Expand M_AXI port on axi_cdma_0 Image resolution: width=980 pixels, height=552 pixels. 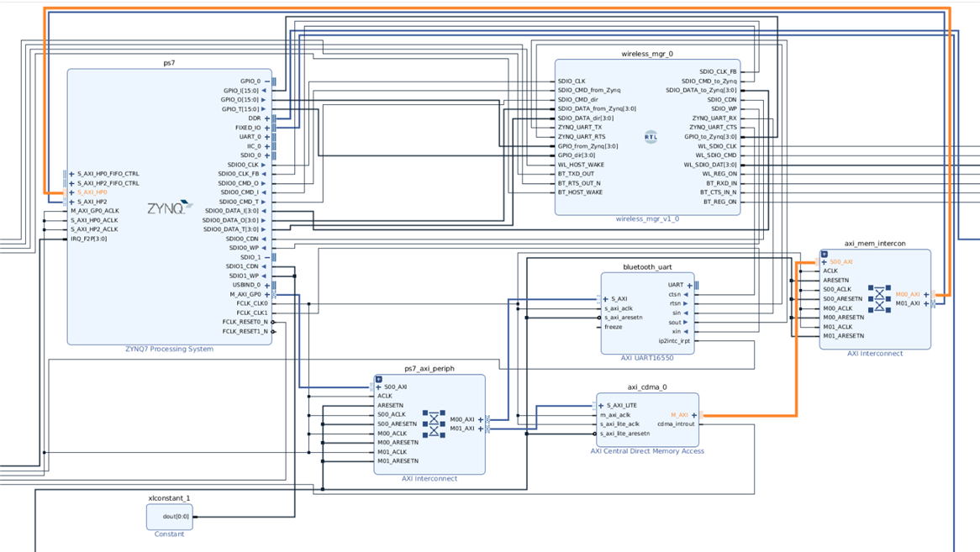point(694,415)
